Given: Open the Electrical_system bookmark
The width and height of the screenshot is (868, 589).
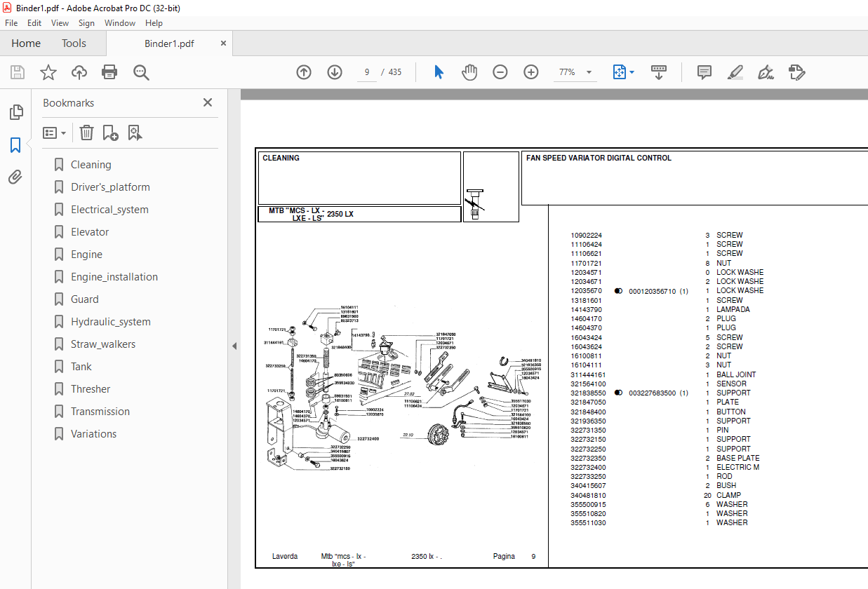Looking at the screenshot, I should (109, 210).
